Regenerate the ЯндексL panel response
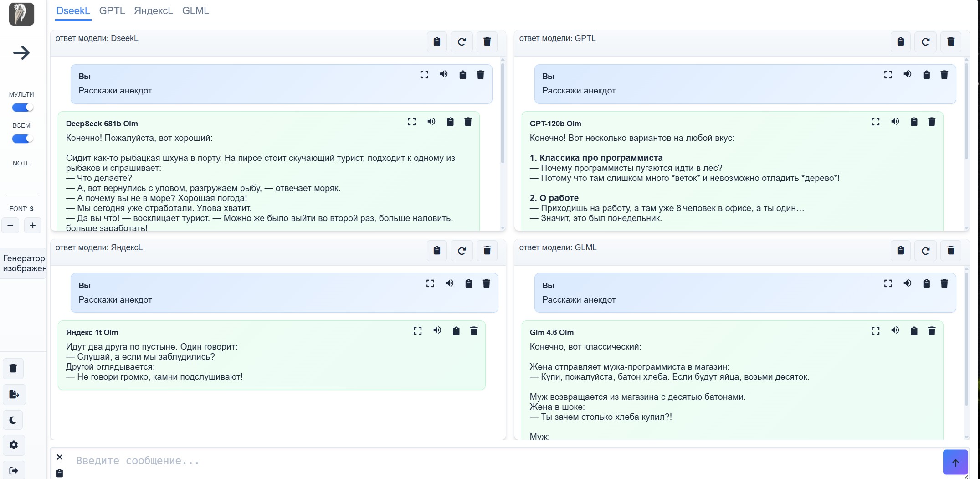This screenshot has height=479, width=980. pos(462,251)
